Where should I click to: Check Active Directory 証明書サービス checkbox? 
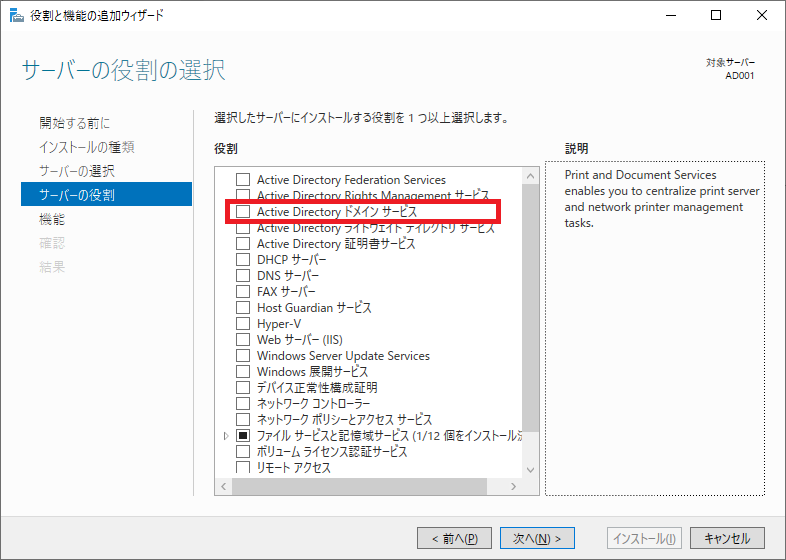[243, 244]
